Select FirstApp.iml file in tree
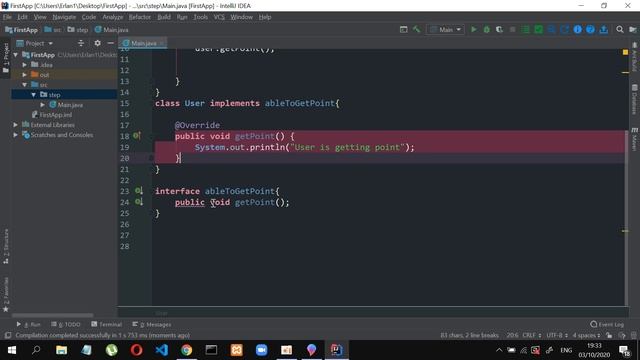 pyautogui.click(x=52, y=115)
